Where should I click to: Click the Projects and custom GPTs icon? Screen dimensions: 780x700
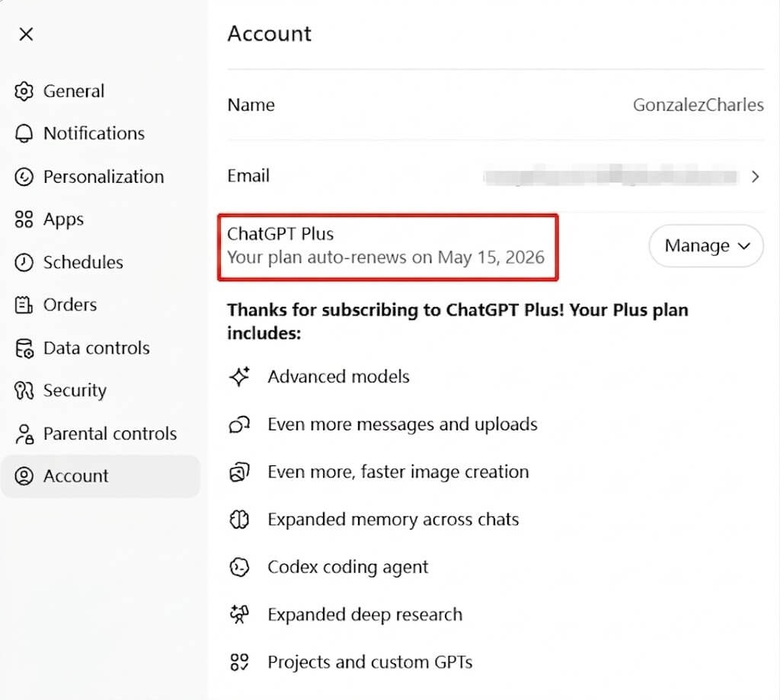pos(240,663)
